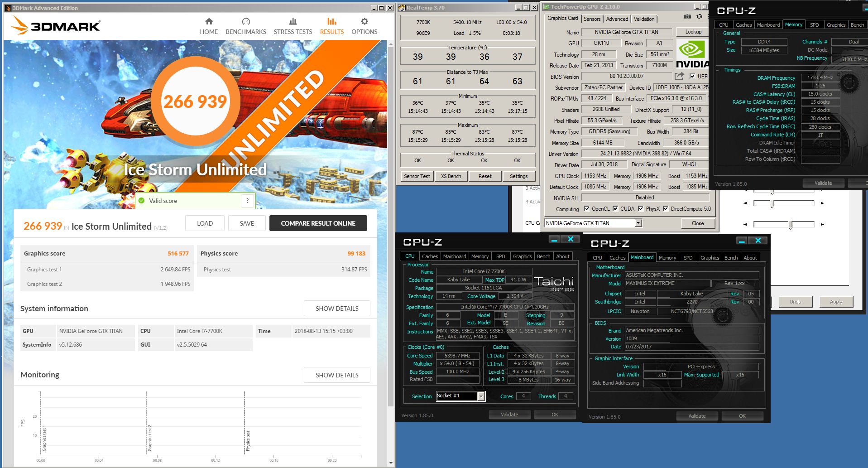Click GPU-Z refresh icon
This screenshot has width=868, height=468.
click(699, 17)
